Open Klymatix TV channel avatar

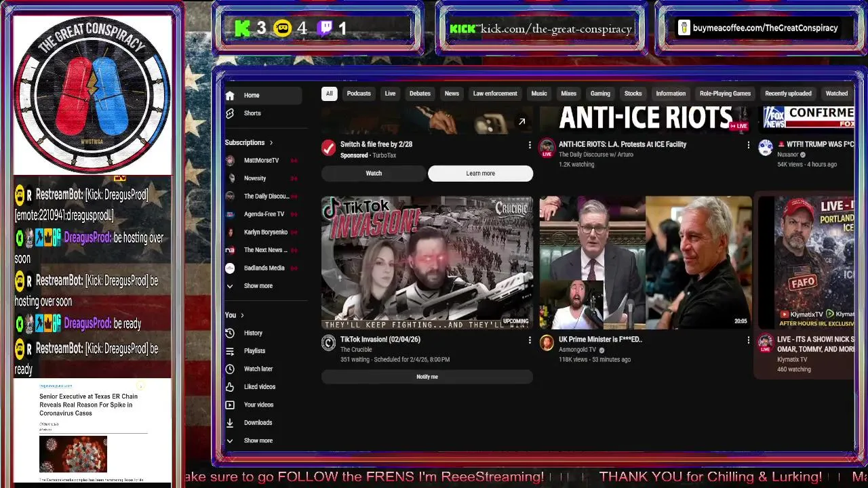pyautogui.click(x=766, y=343)
